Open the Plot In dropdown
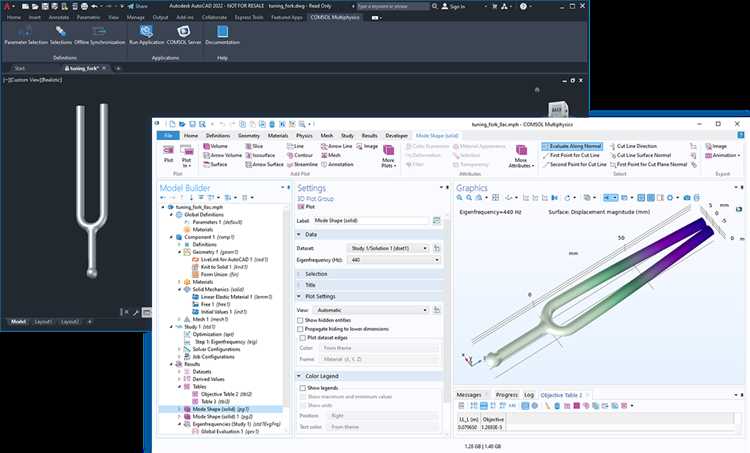750x453 pixels. click(186, 156)
